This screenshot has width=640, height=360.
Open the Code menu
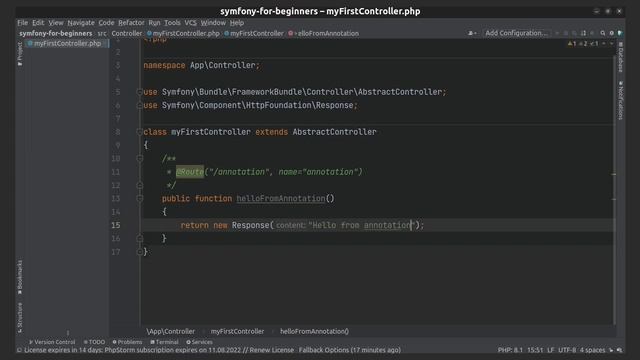point(106,23)
